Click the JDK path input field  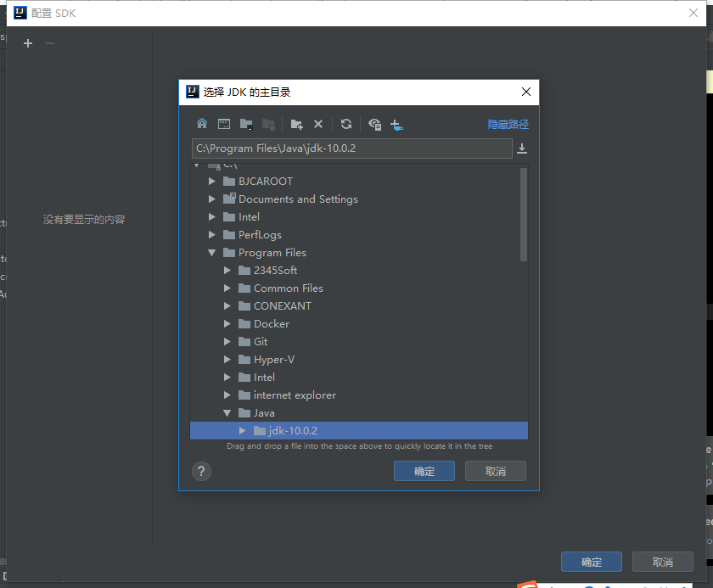352,148
